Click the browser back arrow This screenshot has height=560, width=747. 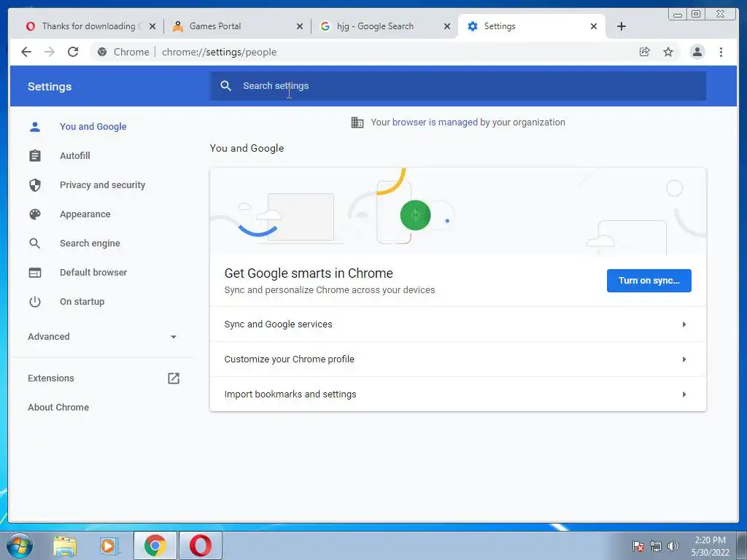(x=26, y=52)
